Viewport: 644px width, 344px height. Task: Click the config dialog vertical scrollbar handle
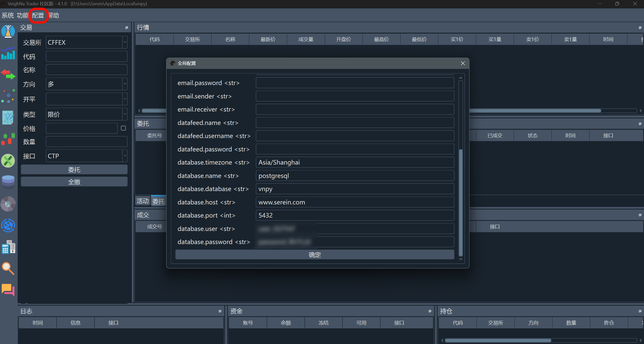coord(461,202)
